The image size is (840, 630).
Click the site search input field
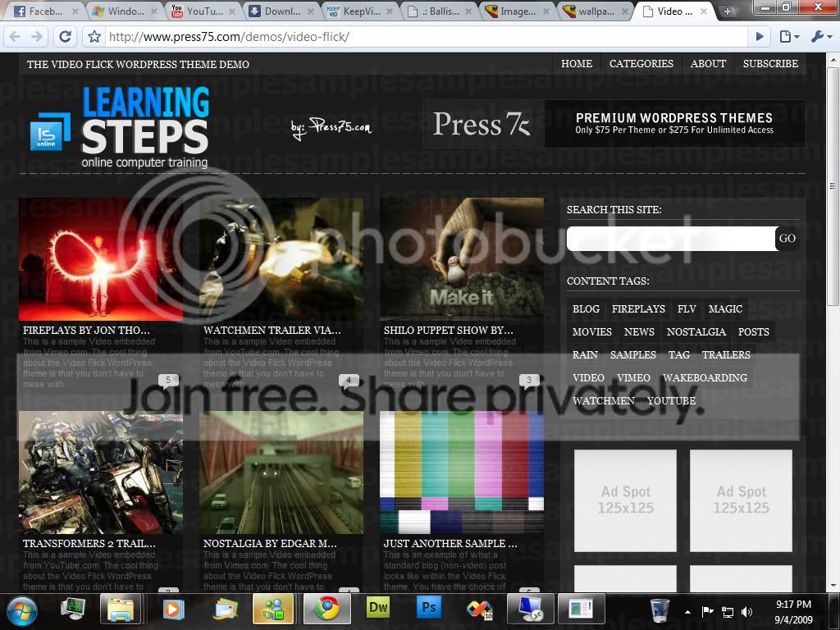coord(671,239)
